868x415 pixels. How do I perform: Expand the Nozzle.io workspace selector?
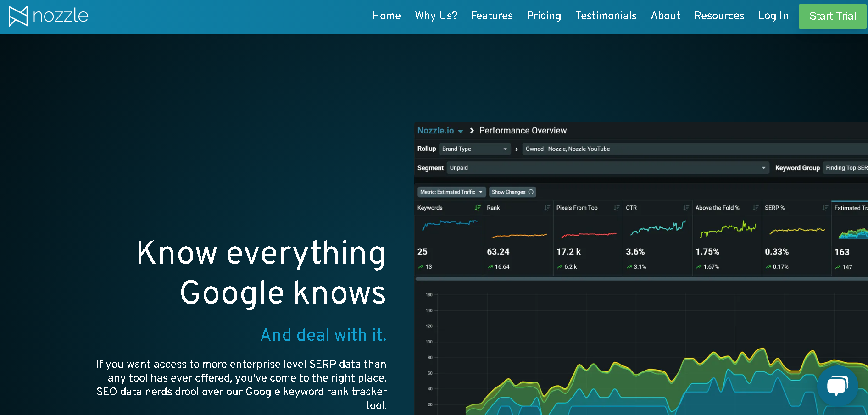point(440,131)
